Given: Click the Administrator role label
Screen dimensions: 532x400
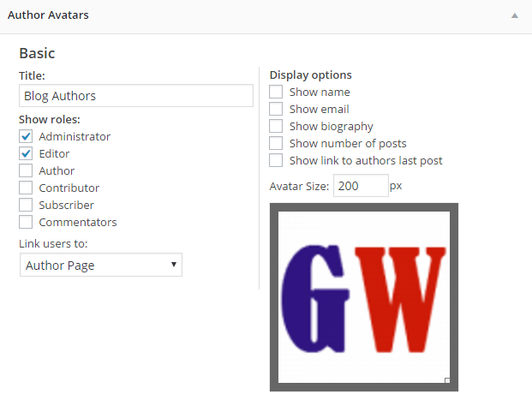Looking at the screenshot, I should point(75,136).
